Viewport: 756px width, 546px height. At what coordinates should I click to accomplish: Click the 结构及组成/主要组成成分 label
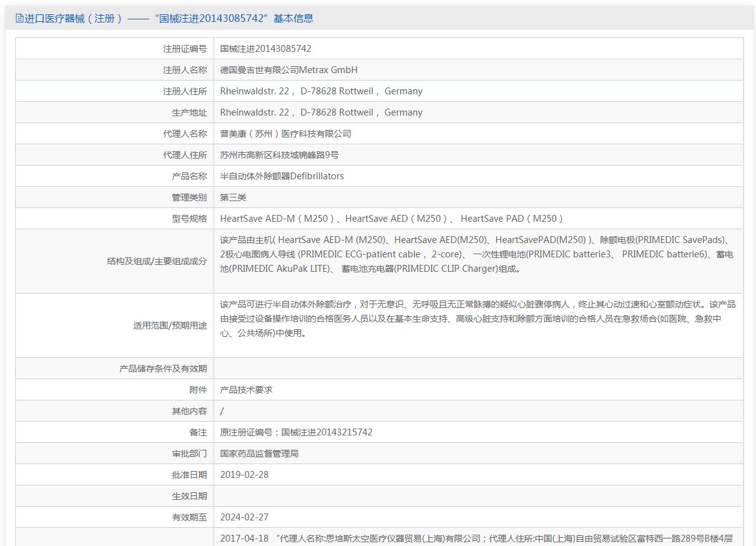tap(157, 261)
